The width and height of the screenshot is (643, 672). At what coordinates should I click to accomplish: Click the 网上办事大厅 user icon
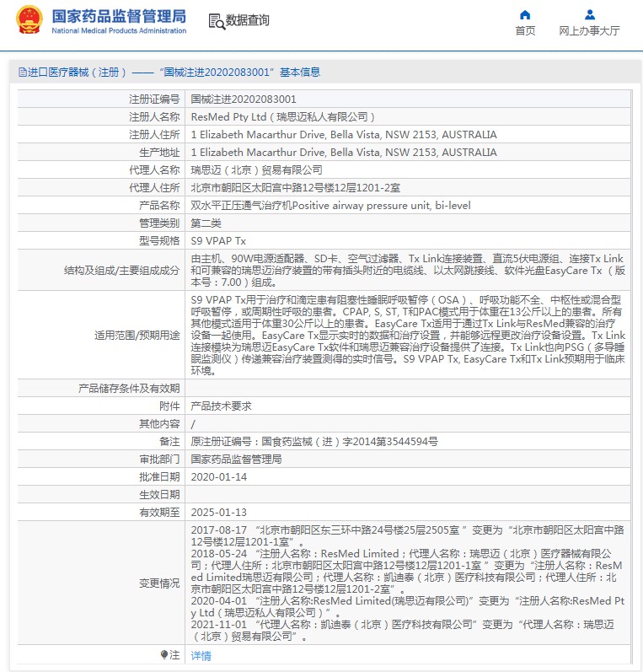coord(590,15)
